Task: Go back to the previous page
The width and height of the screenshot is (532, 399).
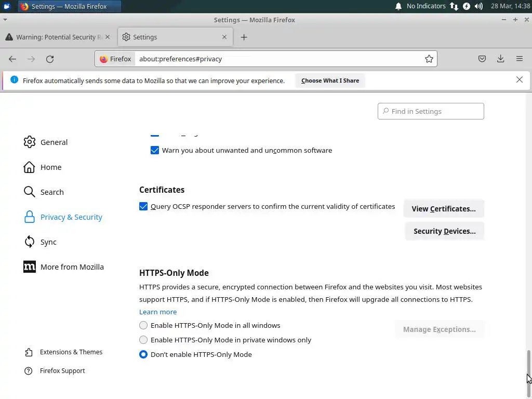Action: 12,59
